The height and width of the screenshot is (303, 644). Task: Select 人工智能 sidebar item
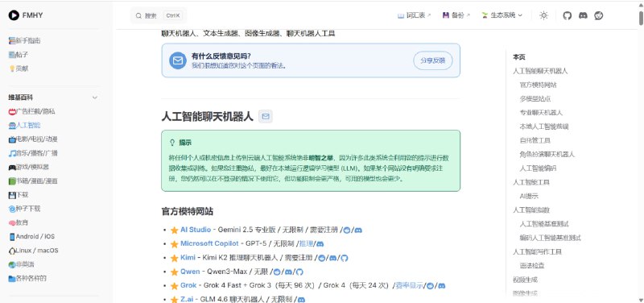pyautogui.click(x=25, y=126)
